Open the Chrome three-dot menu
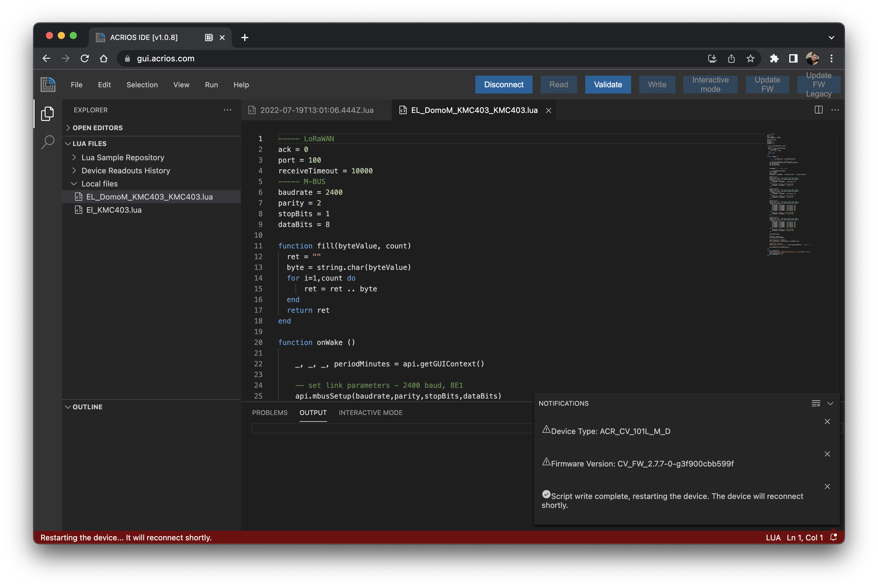Screen dimensions: 878x588 (831, 58)
